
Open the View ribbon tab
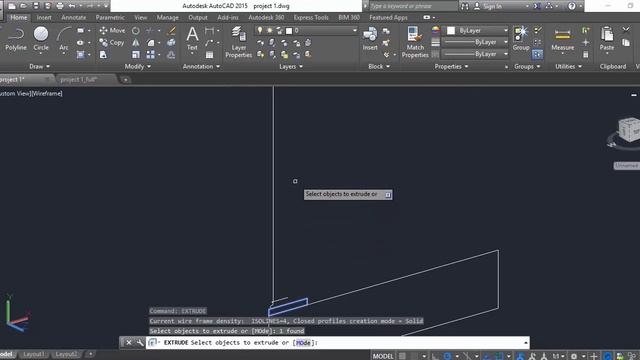click(140, 18)
